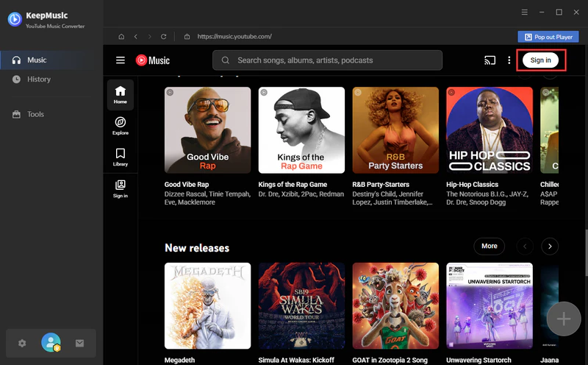The width and height of the screenshot is (588, 365).
Task: Click artists text 'Dizzee Rascal, Tinie Tempah'
Action: point(207,194)
